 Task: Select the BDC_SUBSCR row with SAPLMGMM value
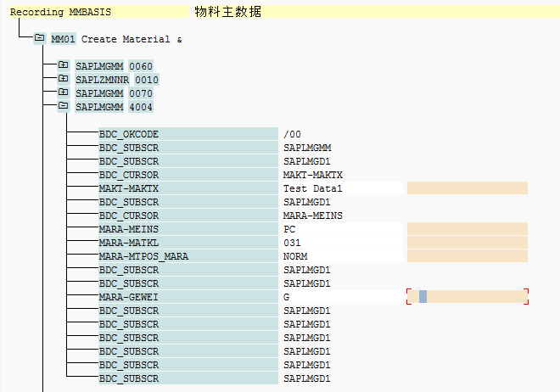188,148
